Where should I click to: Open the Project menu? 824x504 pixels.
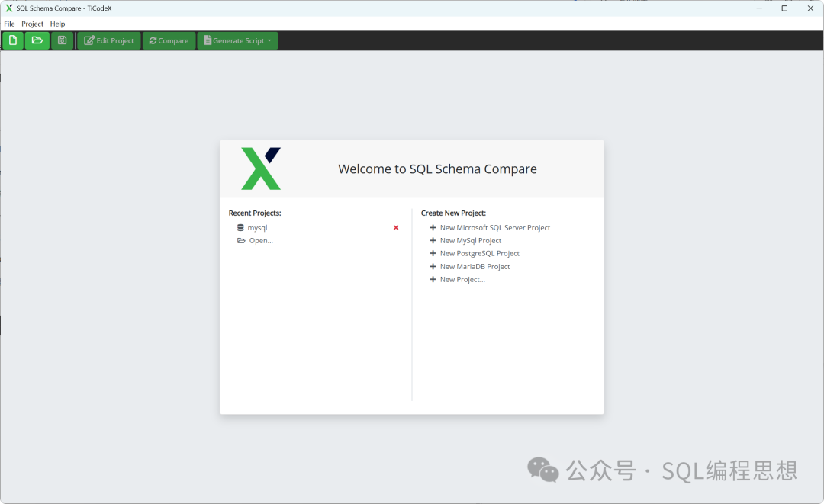pos(32,24)
